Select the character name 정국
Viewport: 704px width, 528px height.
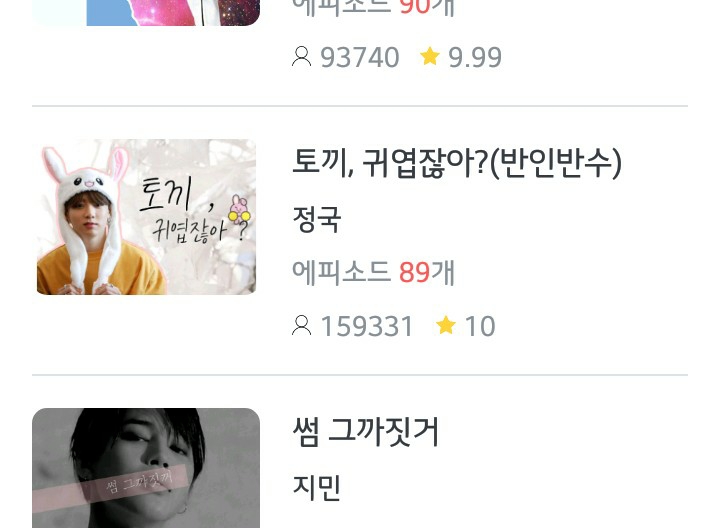coord(317,219)
